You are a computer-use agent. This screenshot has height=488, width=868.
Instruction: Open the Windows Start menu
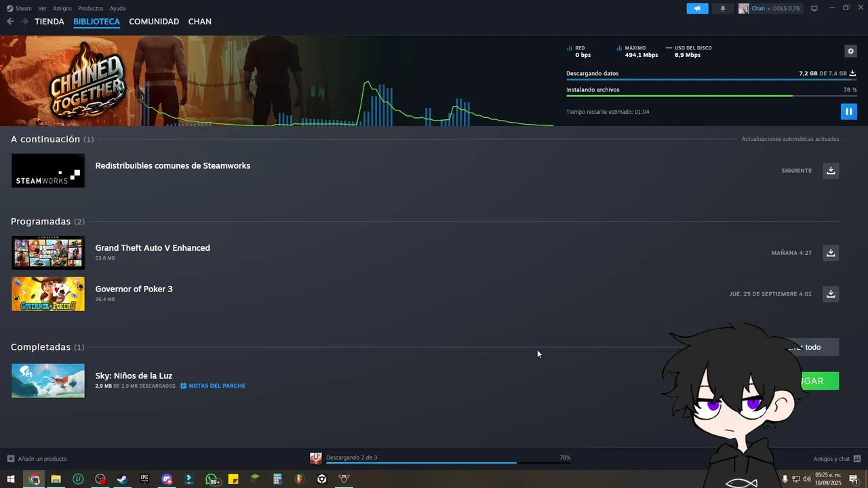tap(11, 479)
